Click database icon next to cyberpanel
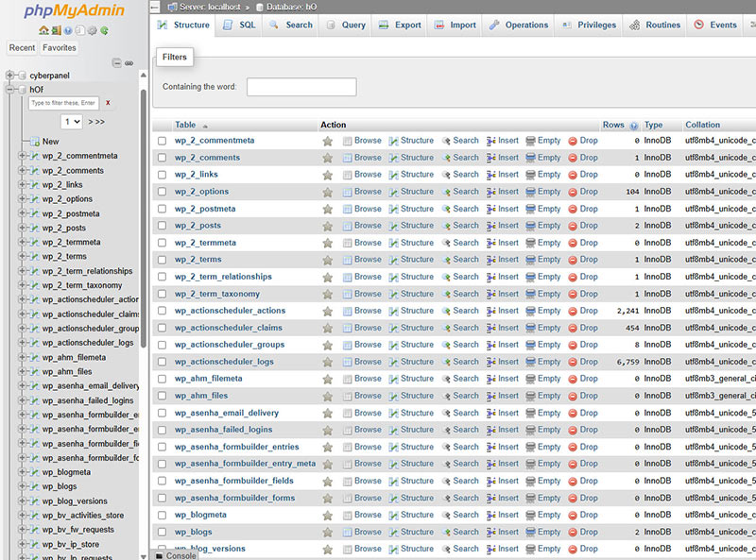This screenshot has height=560, width=756. [x=22, y=76]
